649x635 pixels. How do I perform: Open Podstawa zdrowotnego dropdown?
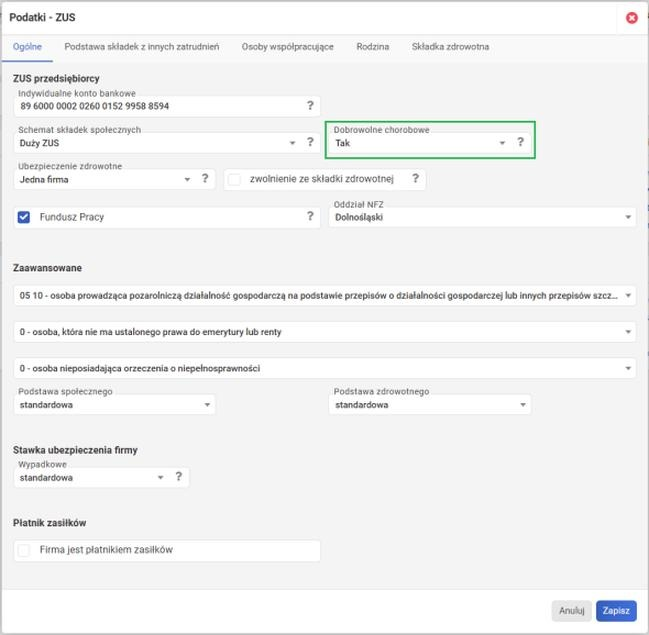pyautogui.click(x=430, y=404)
